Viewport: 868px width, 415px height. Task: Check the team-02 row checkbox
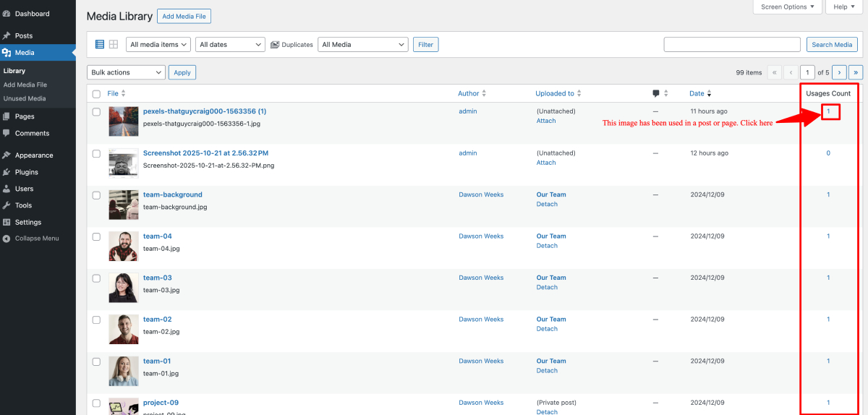(x=96, y=320)
